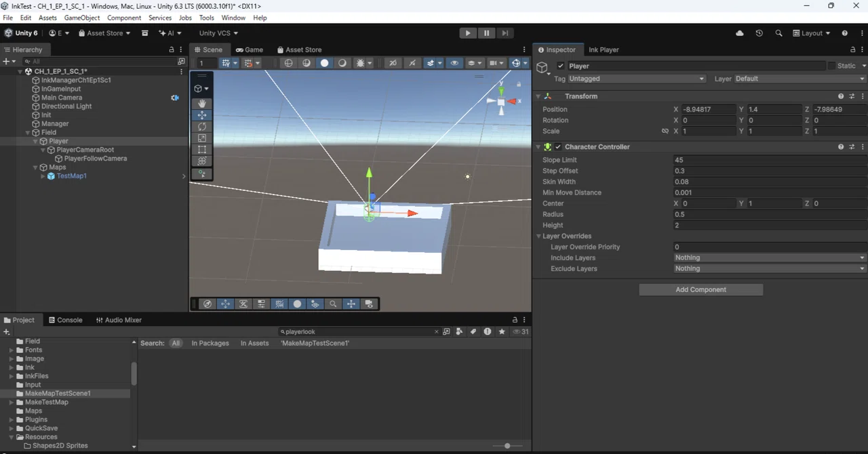Screen dimensions: 868x454
Task: Switch to the Game tab
Action: pos(250,49)
